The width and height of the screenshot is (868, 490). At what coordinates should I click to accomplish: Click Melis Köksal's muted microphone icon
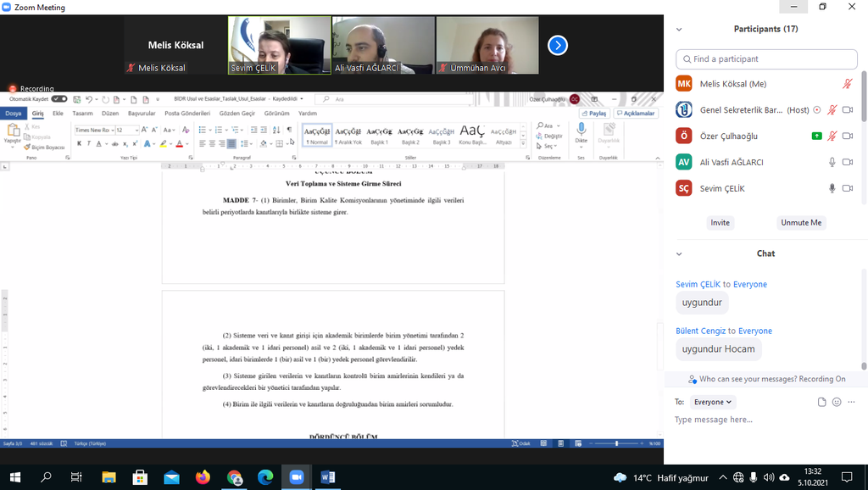(x=847, y=84)
